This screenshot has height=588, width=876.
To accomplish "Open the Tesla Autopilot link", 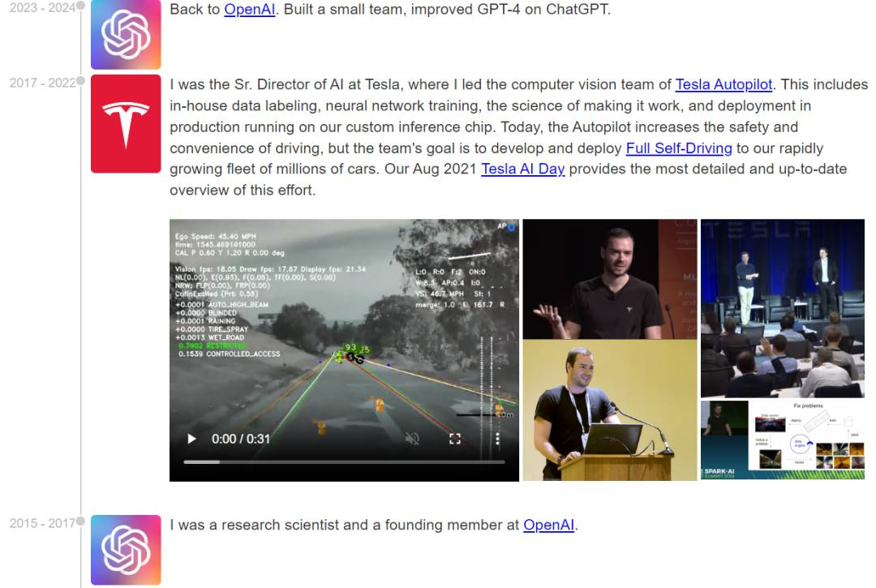I will coord(724,84).
